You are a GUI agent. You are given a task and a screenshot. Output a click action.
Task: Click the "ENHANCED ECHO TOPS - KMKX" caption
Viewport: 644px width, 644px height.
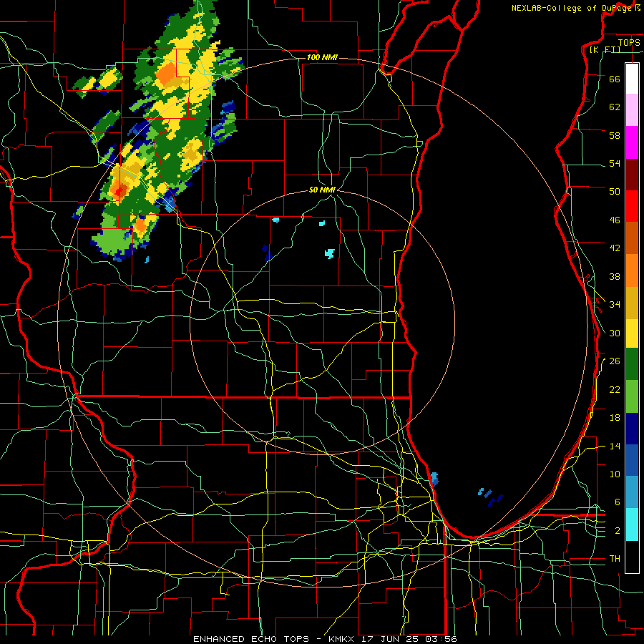pyautogui.click(x=275, y=639)
